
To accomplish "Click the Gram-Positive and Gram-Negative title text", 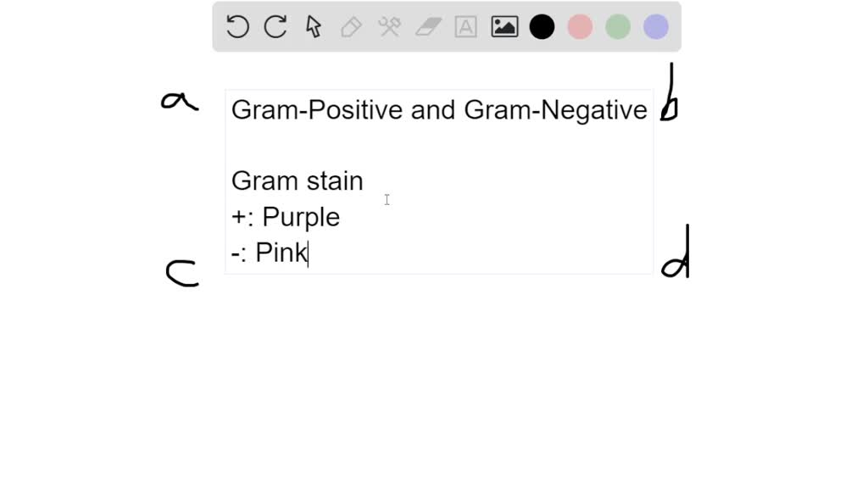I will [x=439, y=109].
